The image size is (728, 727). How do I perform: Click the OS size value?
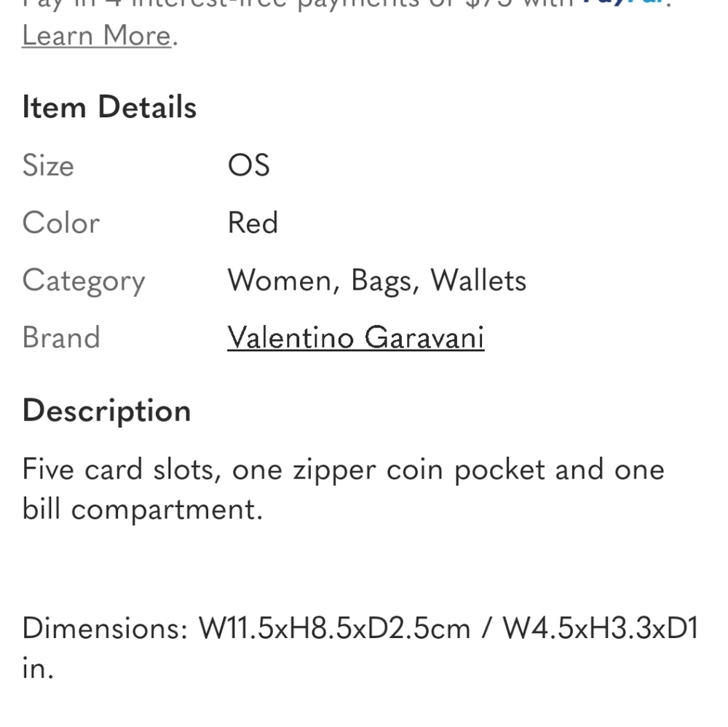click(x=249, y=165)
